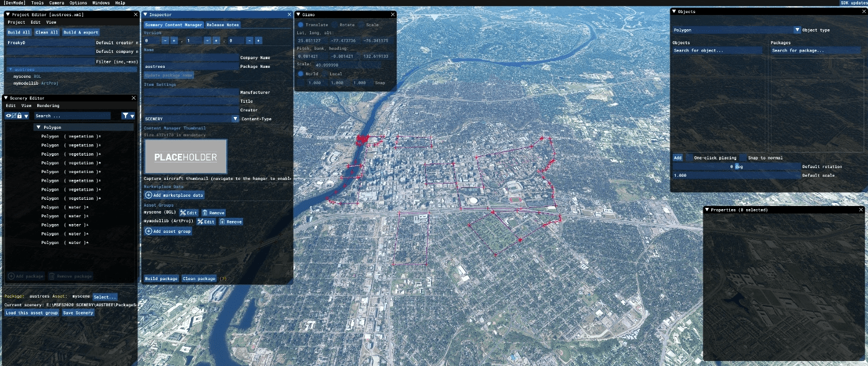This screenshot has height=366, width=868.
Task: Toggle the eye visibility icon in Scenery Editor
Action: [9, 116]
